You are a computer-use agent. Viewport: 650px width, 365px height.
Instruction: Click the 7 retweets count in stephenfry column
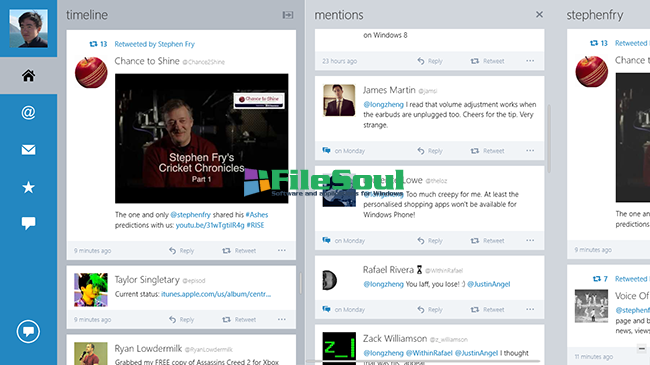[600, 279]
